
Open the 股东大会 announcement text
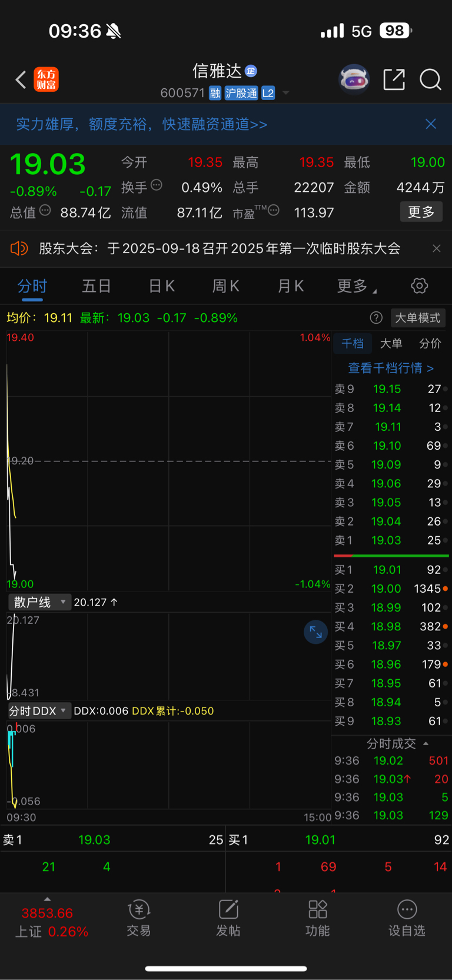220,248
